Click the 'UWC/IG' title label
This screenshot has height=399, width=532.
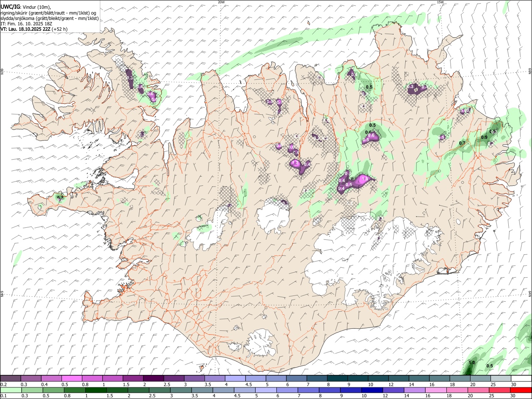[x=10, y=7]
